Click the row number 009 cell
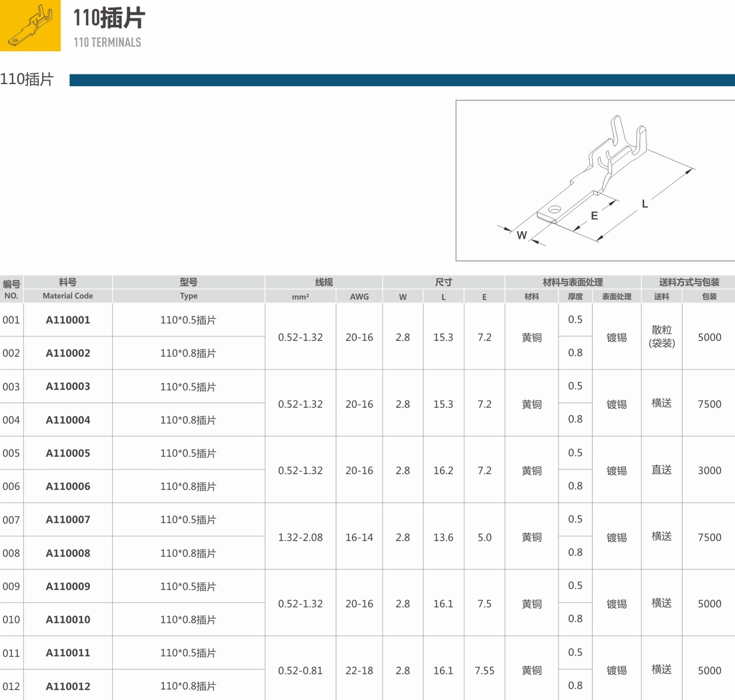735x700 pixels. (11, 586)
